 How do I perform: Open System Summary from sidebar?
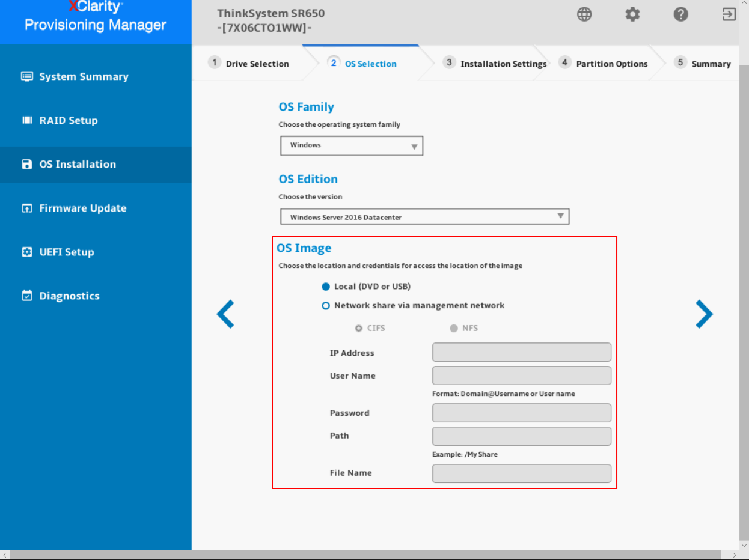coord(96,76)
